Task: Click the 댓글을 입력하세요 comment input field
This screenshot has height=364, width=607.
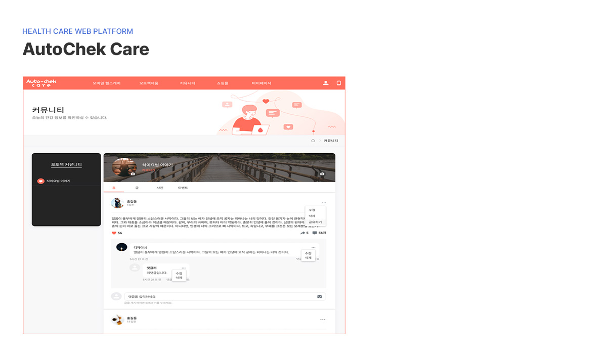Action: point(218,297)
